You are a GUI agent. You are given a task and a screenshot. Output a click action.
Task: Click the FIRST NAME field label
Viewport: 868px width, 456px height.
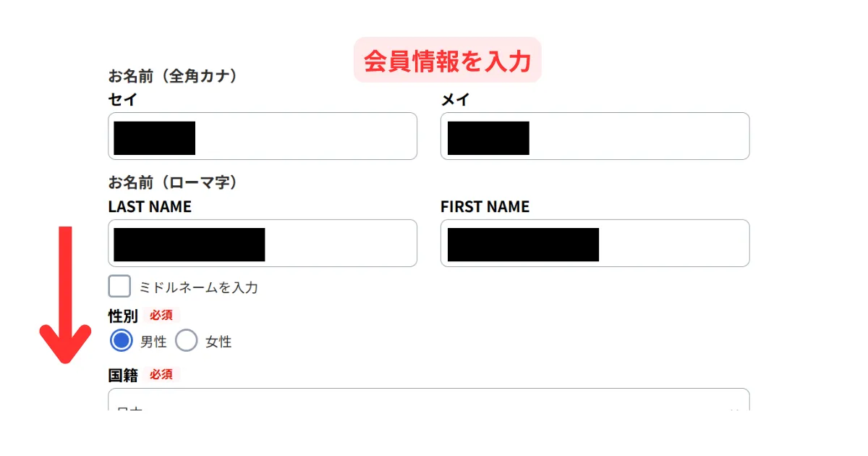485,207
